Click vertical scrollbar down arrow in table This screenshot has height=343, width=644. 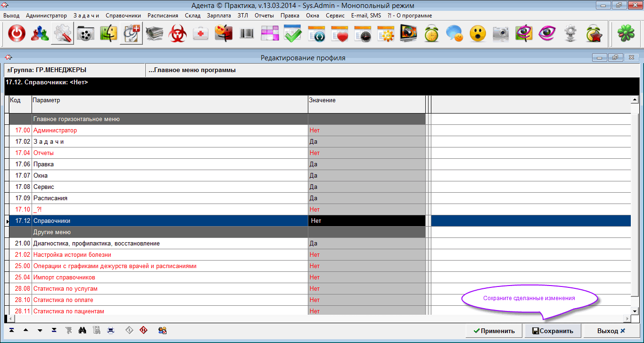point(635,311)
